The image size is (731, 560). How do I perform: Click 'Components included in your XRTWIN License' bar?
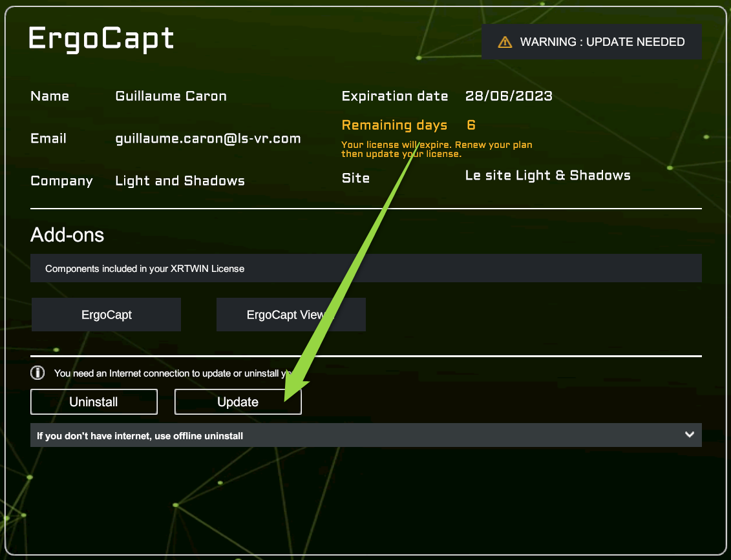click(366, 268)
